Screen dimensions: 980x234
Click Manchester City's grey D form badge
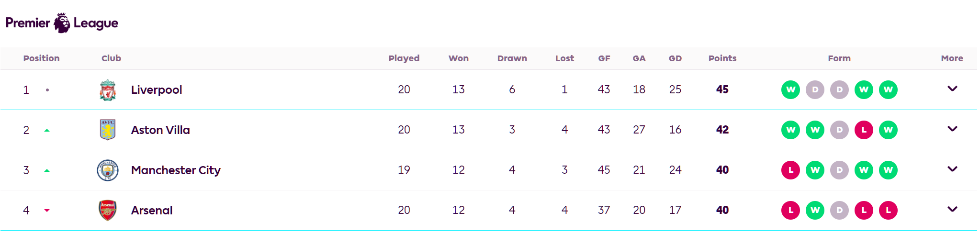[x=839, y=170]
